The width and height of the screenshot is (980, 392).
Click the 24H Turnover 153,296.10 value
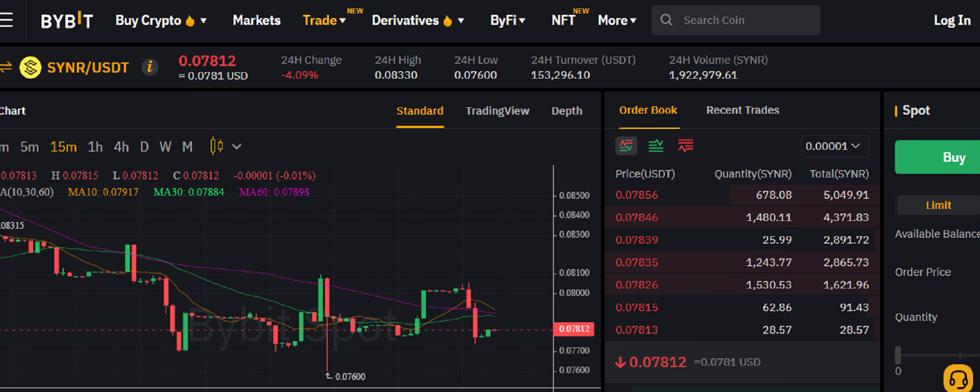click(560, 75)
